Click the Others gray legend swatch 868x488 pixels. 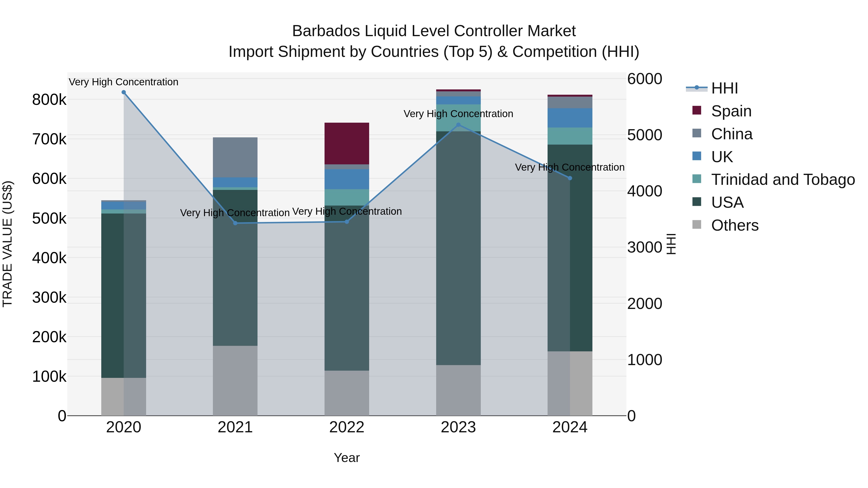click(x=697, y=225)
